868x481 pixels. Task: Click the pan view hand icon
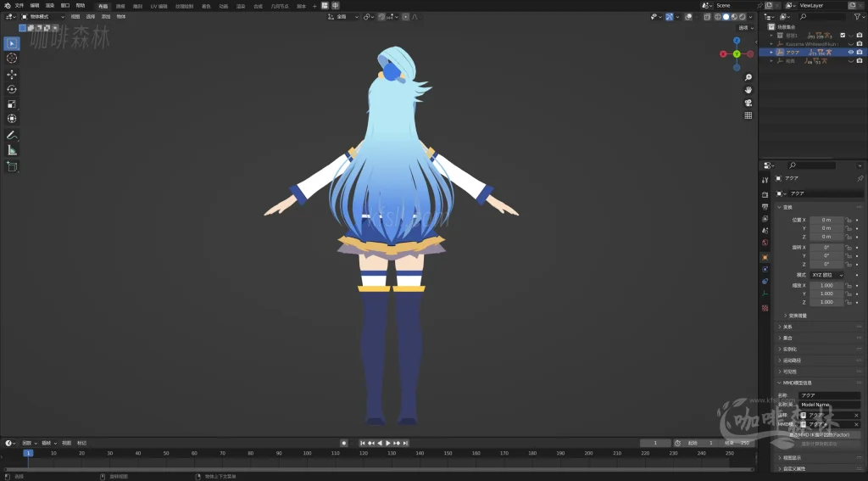click(748, 90)
